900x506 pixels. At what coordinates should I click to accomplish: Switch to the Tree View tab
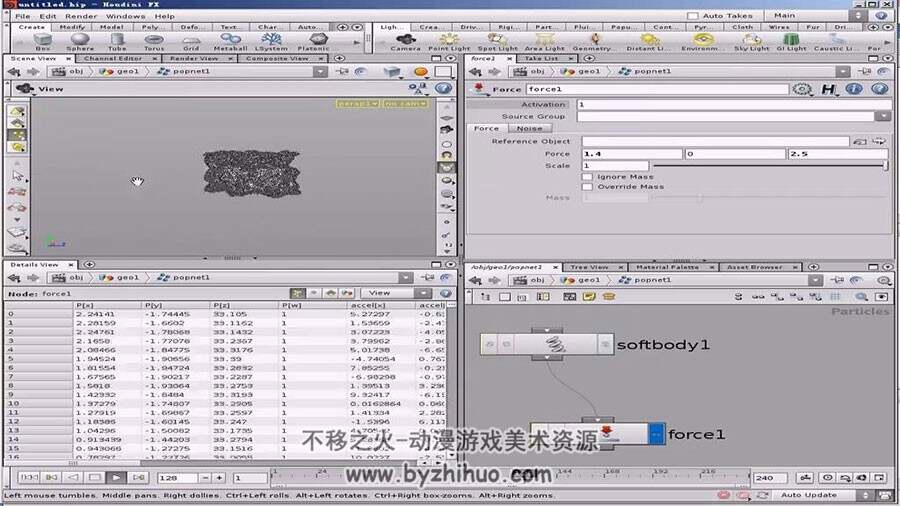coord(589,267)
